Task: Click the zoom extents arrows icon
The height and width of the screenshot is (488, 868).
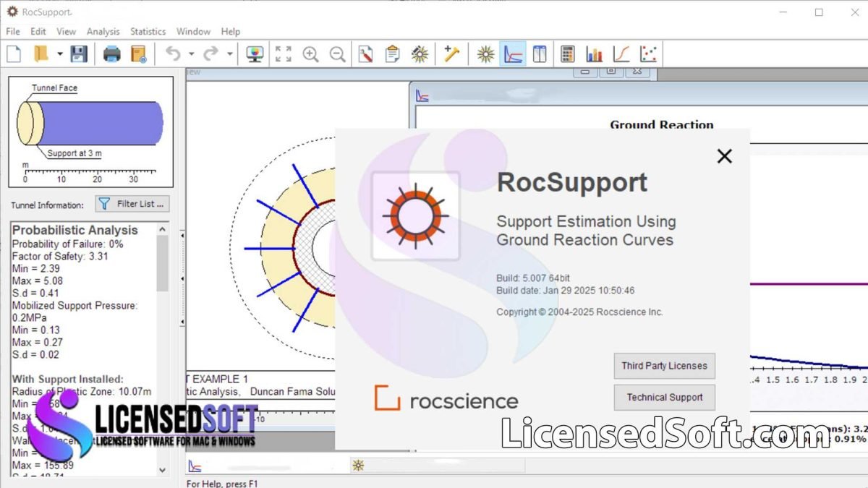Action: (x=284, y=54)
